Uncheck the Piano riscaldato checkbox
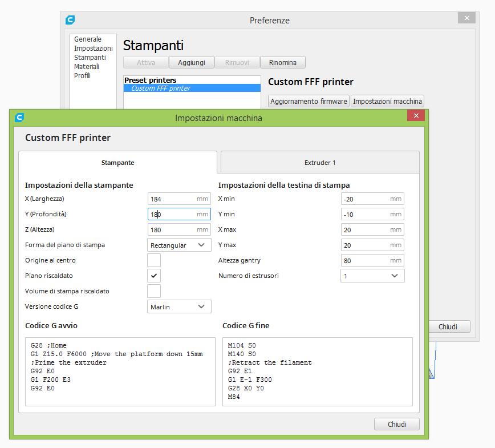 pyautogui.click(x=154, y=276)
